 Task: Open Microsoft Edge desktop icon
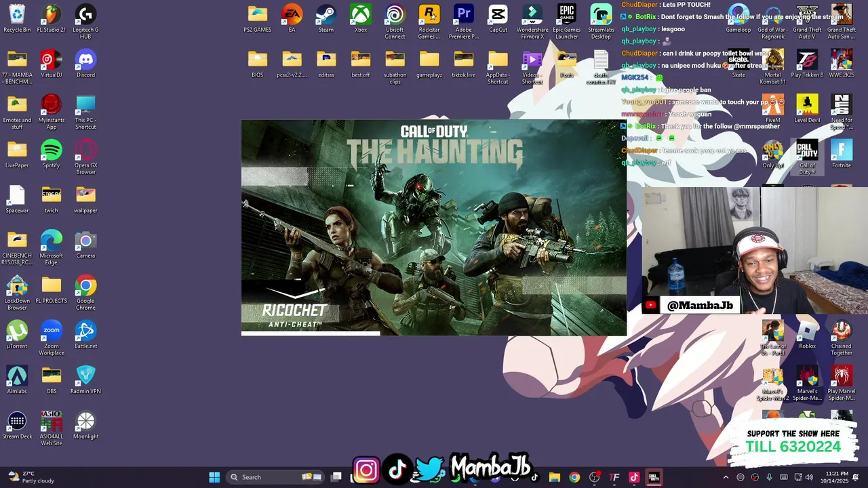pos(52,247)
